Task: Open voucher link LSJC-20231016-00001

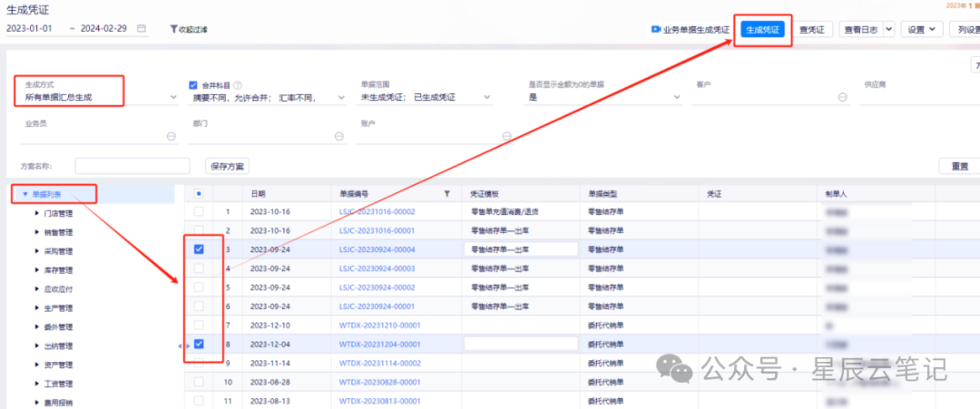Action: coord(377,230)
